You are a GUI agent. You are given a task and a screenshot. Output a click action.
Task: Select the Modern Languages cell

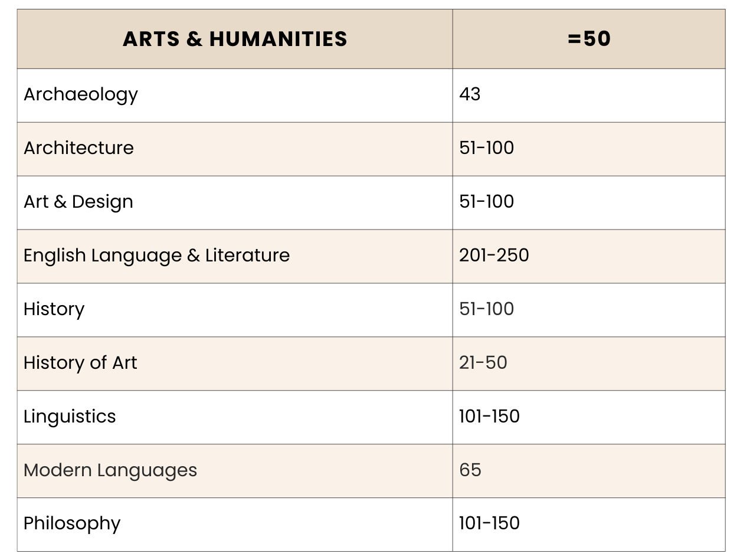coord(110,470)
